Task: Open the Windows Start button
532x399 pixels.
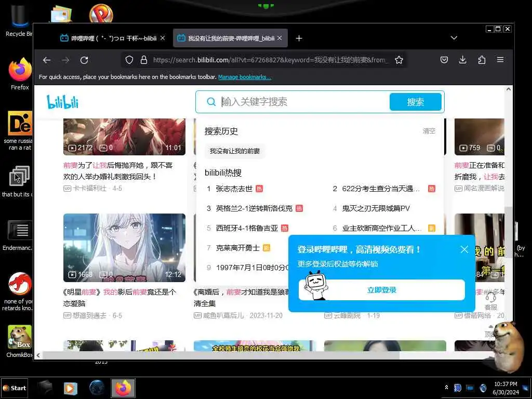Action: [14, 388]
